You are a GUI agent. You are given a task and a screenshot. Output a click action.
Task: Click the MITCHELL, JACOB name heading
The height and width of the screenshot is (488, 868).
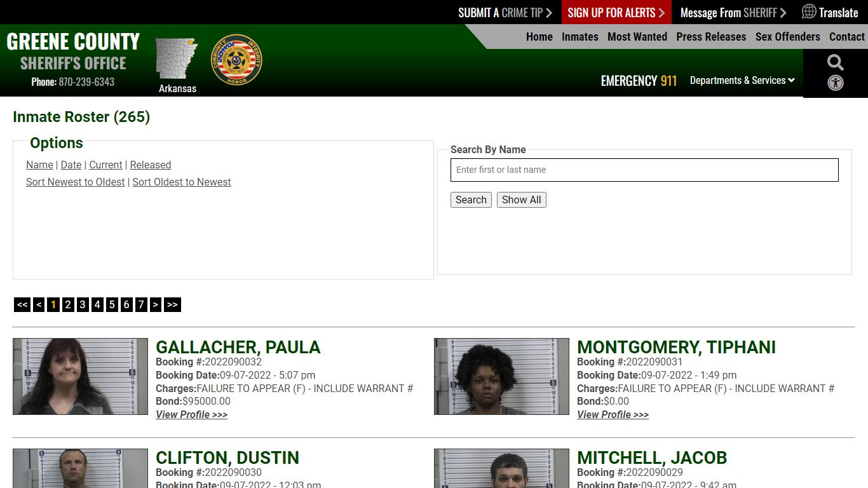652,457
